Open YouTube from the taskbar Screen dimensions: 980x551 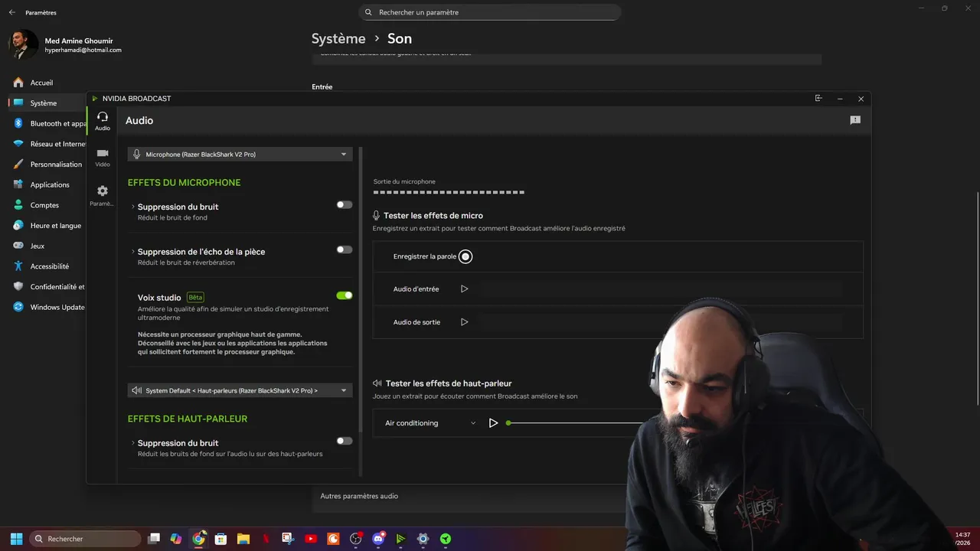click(x=311, y=539)
